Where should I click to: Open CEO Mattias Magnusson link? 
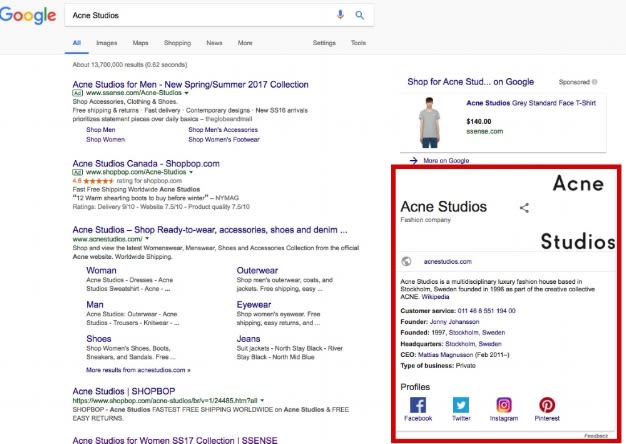(446, 355)
